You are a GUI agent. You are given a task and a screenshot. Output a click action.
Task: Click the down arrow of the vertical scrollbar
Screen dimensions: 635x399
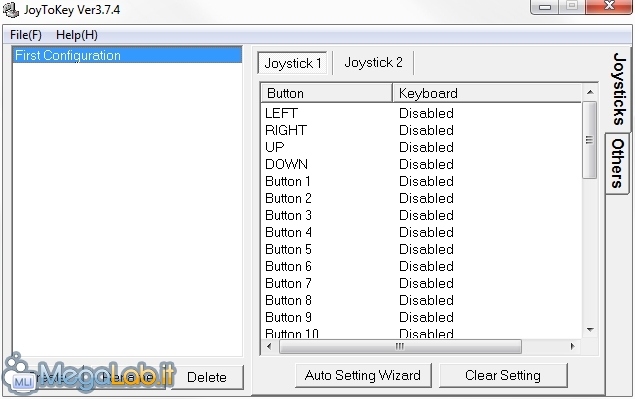click(590, 330)
